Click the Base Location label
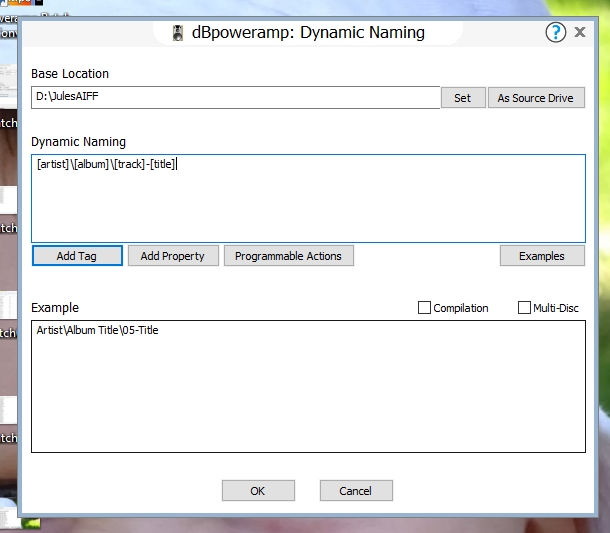 (70, 74)
